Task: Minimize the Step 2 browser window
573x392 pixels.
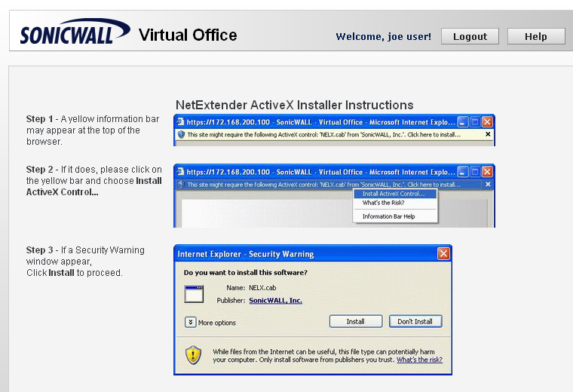Action: [463, 172]
